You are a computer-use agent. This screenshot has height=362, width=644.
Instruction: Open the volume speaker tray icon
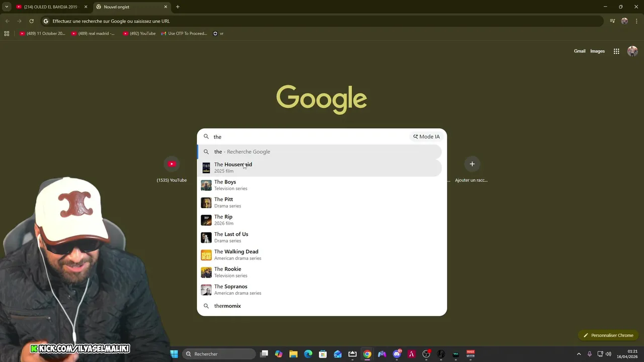(608, 354)
